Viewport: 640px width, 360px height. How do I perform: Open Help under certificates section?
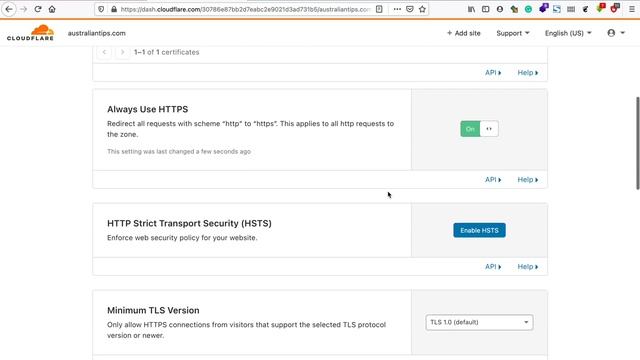click(x=528, y=73)
